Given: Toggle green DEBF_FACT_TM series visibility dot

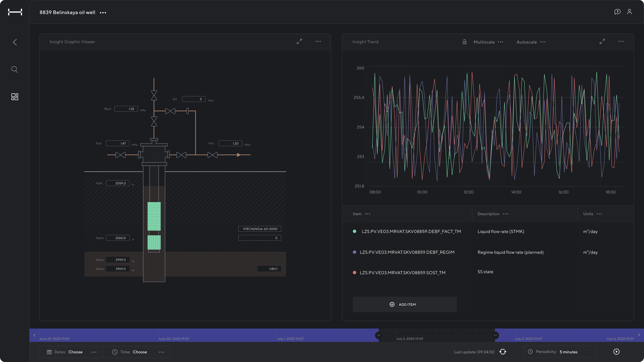Looking at the screenshot, I should pos(354,231).
